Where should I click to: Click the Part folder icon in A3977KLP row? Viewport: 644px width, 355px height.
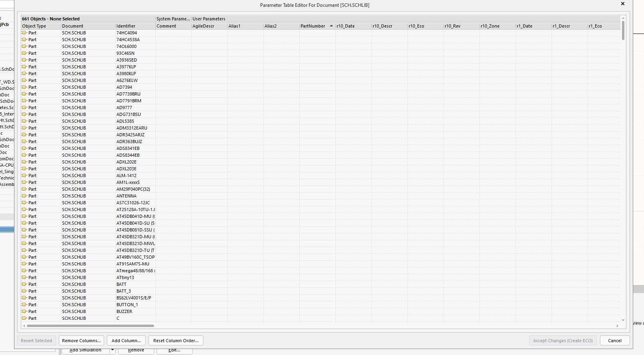pos(24,67)
